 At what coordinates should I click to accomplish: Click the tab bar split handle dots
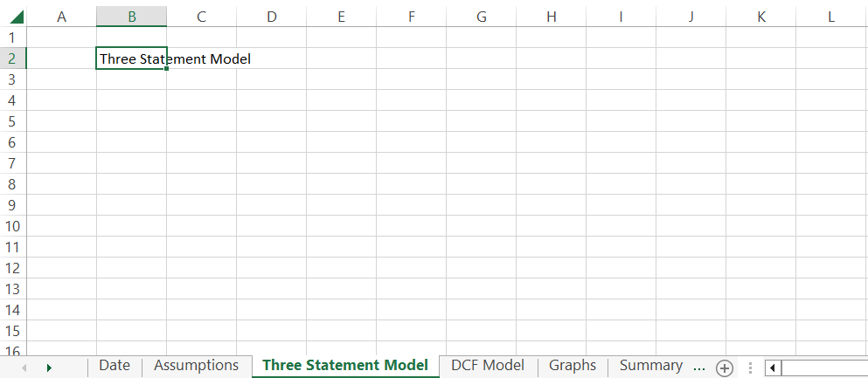click(749, 368)
